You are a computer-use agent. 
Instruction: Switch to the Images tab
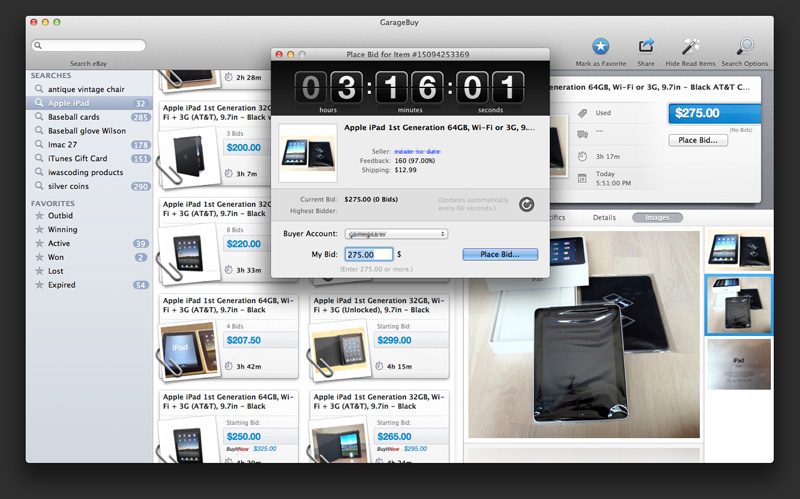tap(657, 218)
